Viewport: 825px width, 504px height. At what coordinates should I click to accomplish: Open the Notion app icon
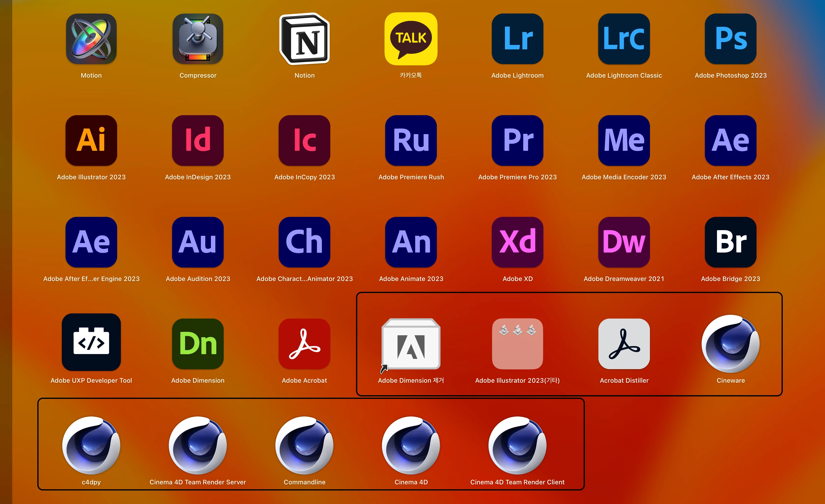tap(304, 39)
